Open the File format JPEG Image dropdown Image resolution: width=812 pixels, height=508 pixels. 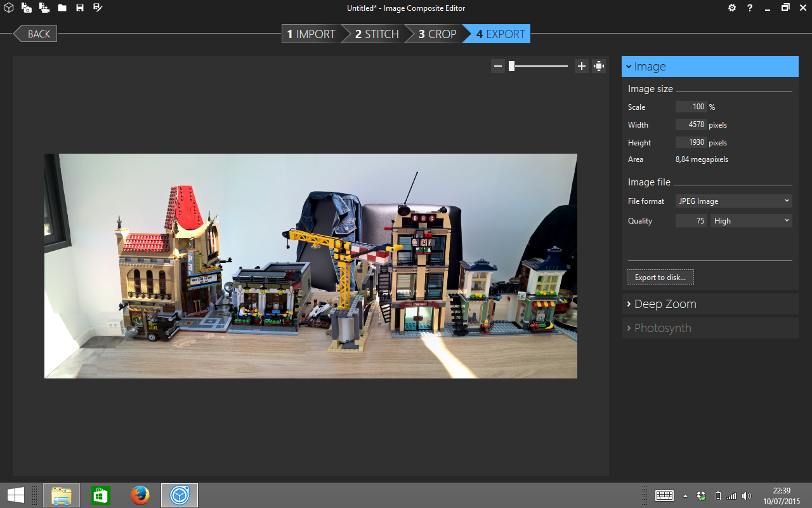[734, 201]
